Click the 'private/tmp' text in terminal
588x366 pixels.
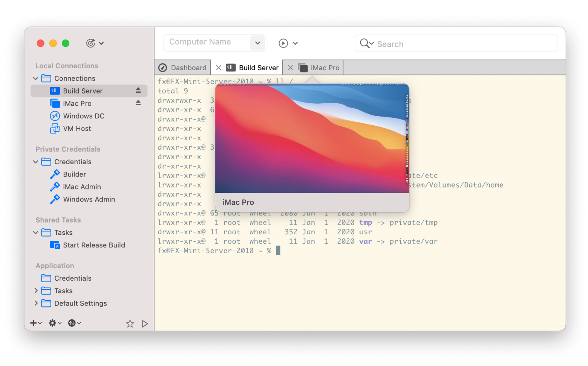pos(413,223)
